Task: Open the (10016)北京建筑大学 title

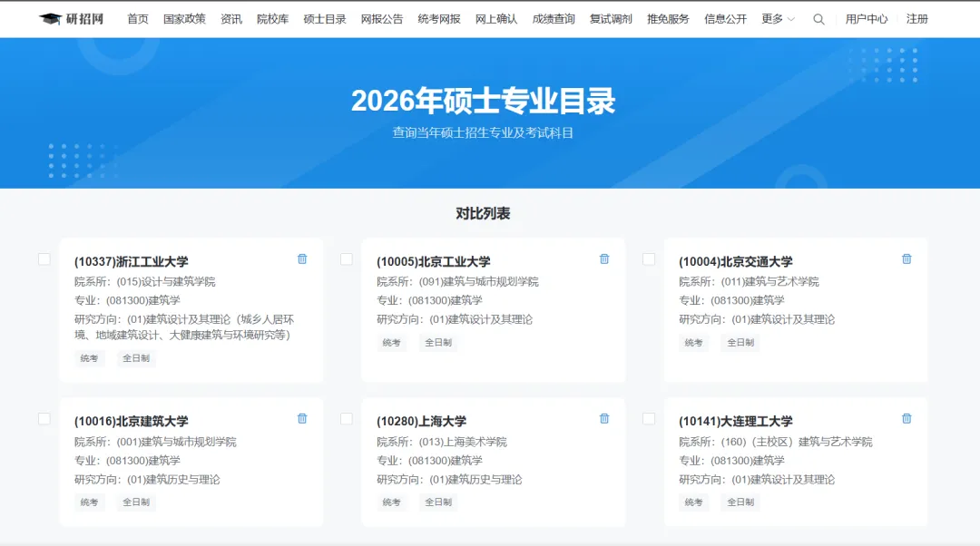Action: 132,422
